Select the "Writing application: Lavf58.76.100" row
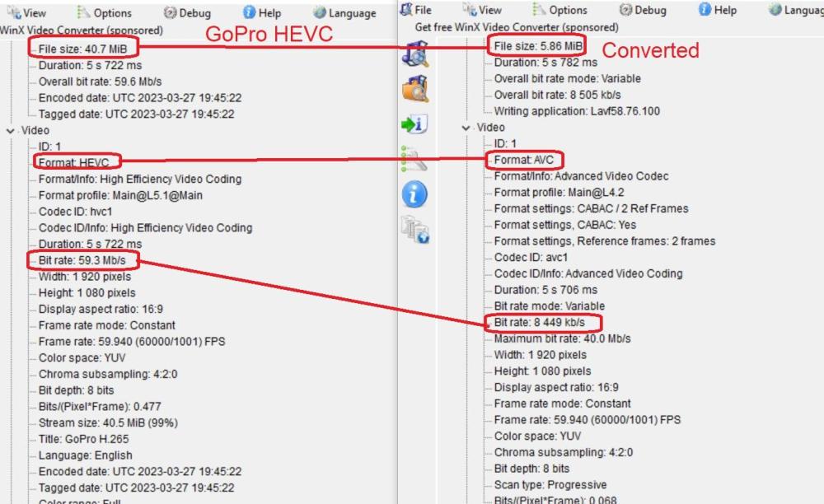Screen dimensions: 824x504 tap(577, 111)
